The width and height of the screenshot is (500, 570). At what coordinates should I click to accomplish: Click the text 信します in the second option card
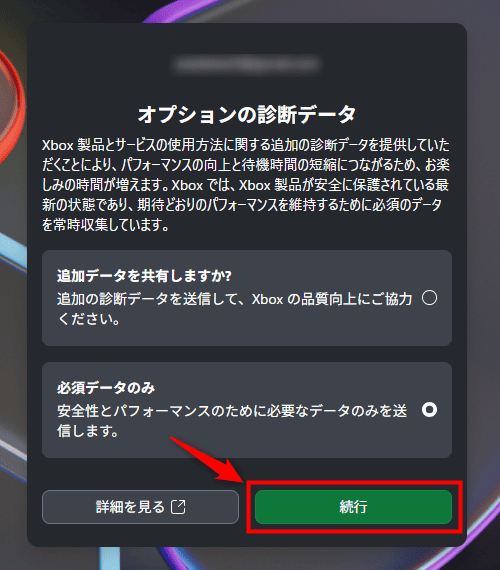click(88, 431)
